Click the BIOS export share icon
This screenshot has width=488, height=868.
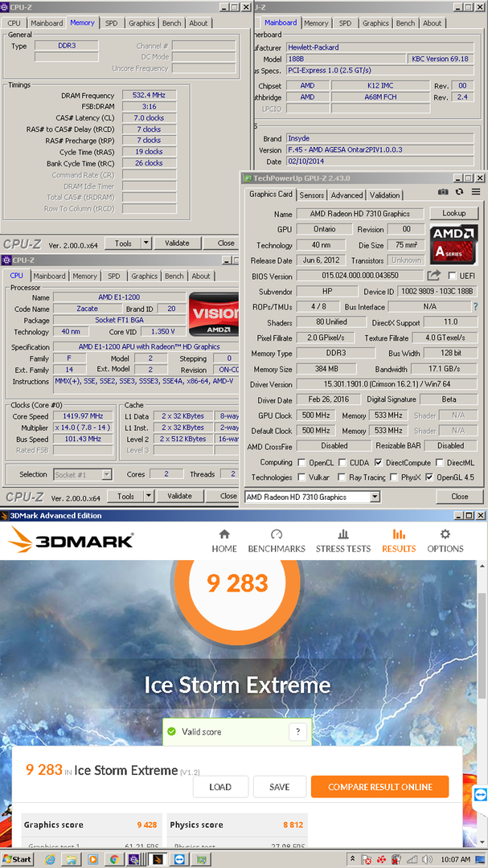pos(433,275)
